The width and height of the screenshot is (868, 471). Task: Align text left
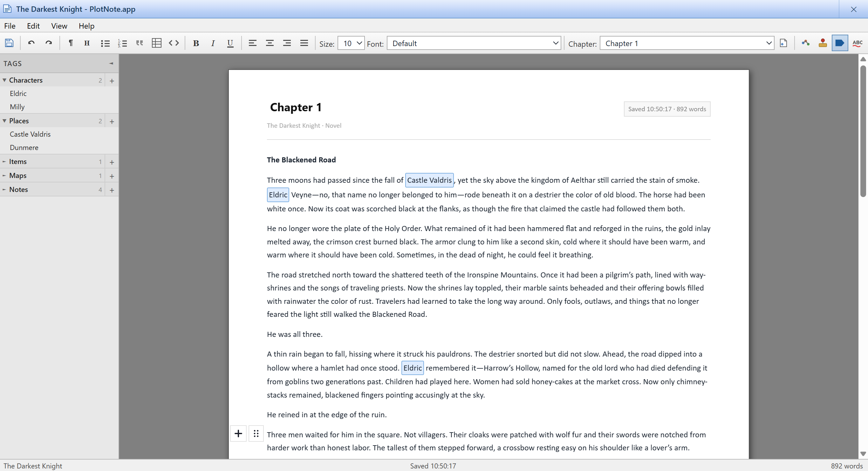[x=252, y=43]
